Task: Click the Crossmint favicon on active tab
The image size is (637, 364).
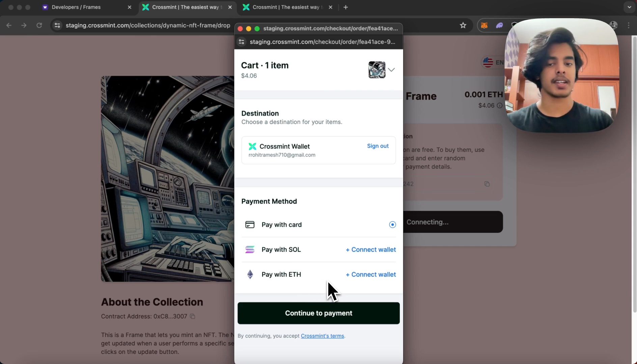Action: click(x=145, y=7)
